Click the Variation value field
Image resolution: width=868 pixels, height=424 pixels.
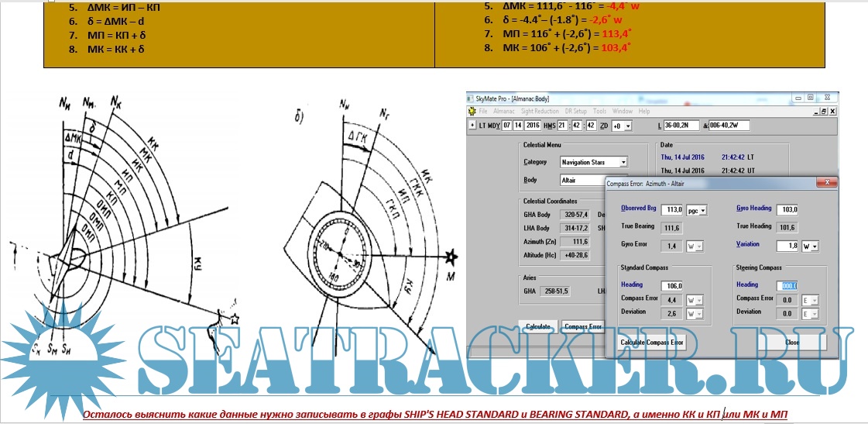788,246
